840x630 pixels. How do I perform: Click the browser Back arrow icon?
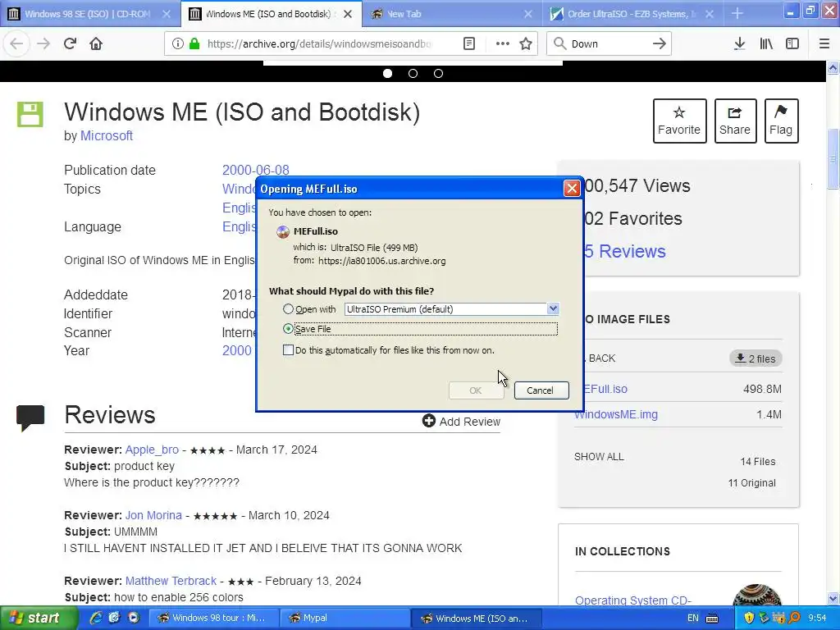pos(16,44)
